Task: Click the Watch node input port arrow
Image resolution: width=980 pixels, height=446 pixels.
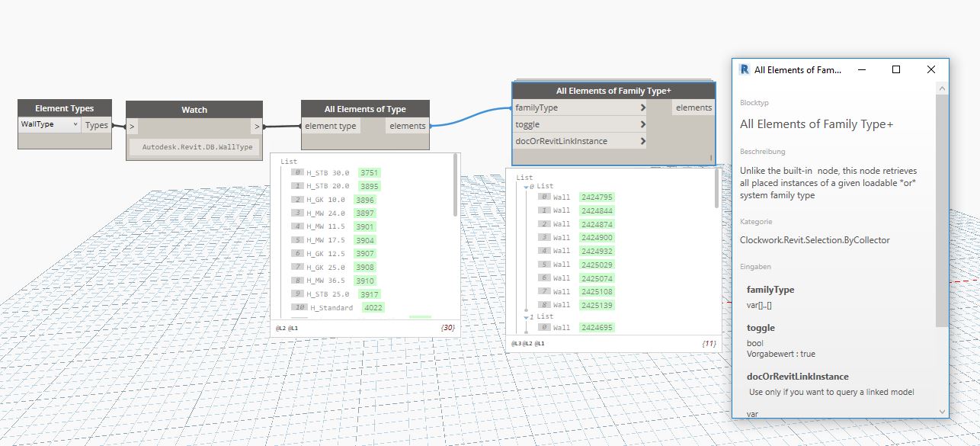Action: (x=132, y=126)
